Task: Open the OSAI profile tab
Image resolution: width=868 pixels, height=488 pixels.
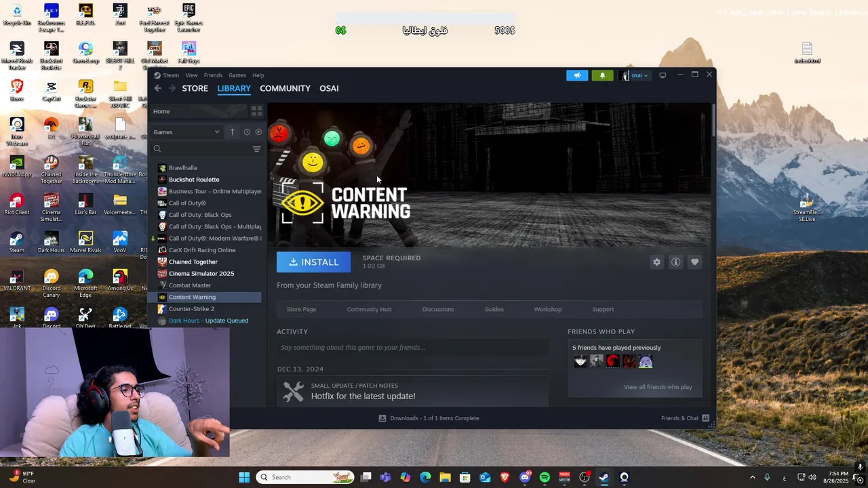Action: 329,88
